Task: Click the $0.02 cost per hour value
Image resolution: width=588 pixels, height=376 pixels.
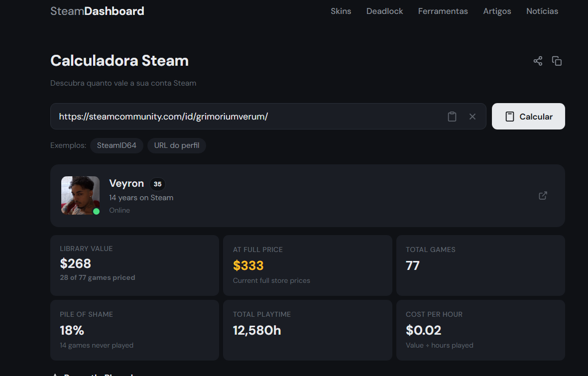Action: click(x=423, y=331)
